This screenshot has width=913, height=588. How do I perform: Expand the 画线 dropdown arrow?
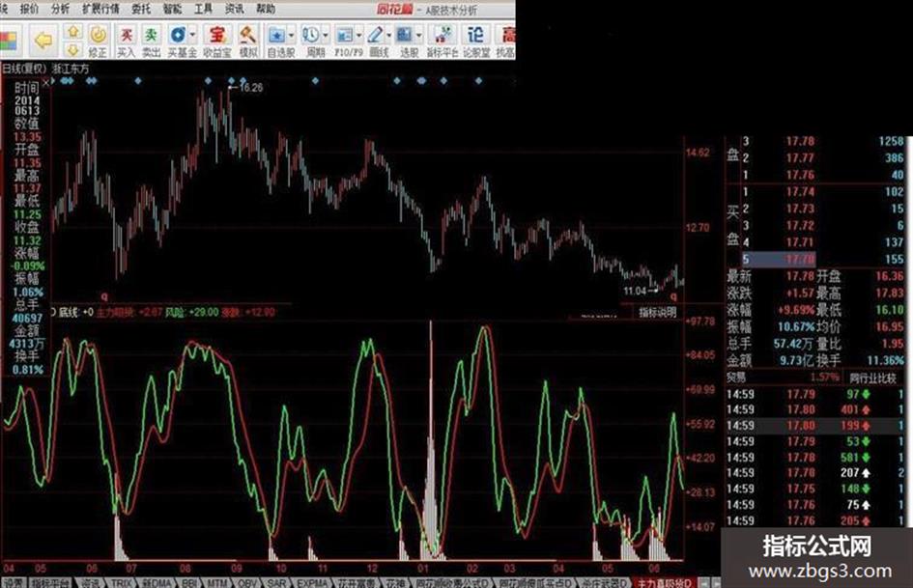389,35
